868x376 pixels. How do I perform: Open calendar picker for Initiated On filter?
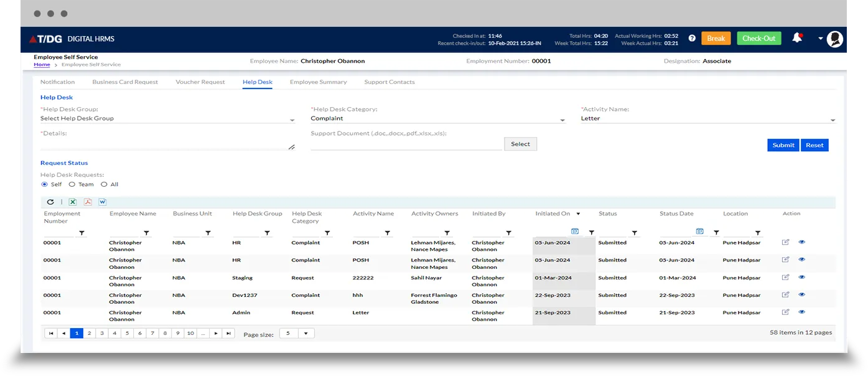click(x=574, y=232)
